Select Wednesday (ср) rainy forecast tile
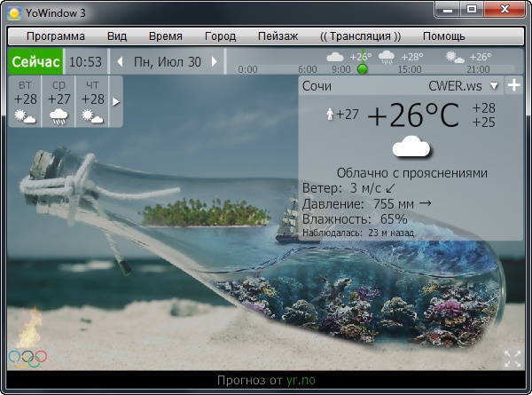Image resolution: width=532 pixels, height=395 pixels. (x=59, y=101)
